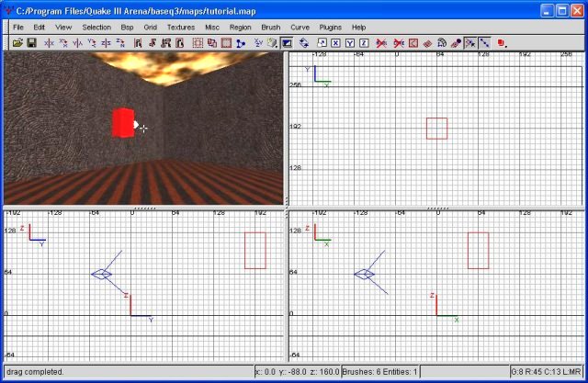Open the texture view mode dropdown icon
Viewport: 588px width, 383px height.
pos(272,43)
